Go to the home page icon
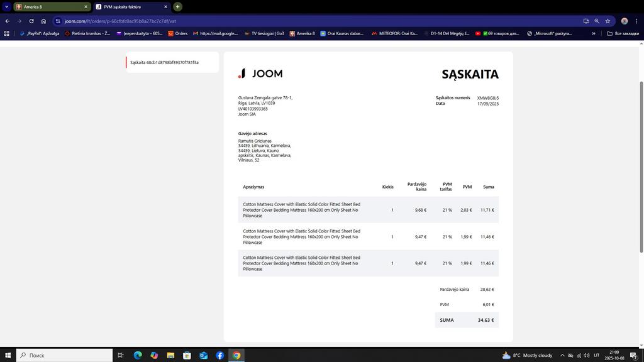 pos(43,21)
